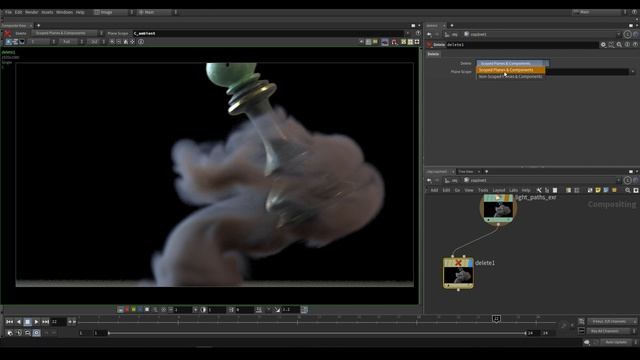The width and height of the screenshot is (640, 360).
Task: Open network editor Add menu
Action: 434,190
